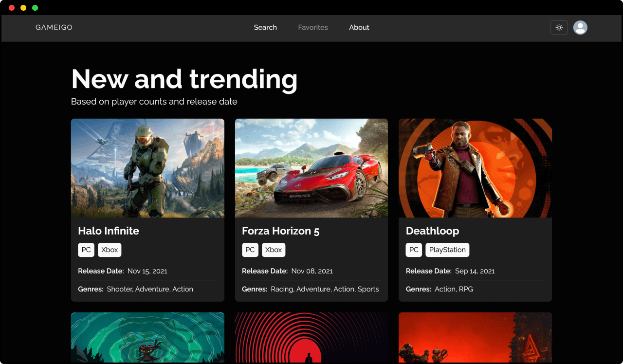Image resolution: width=623 pixels, height=364 pixels.
Task: Select the PC tag on Halo Infinite
Action: [x=86, y=250]
